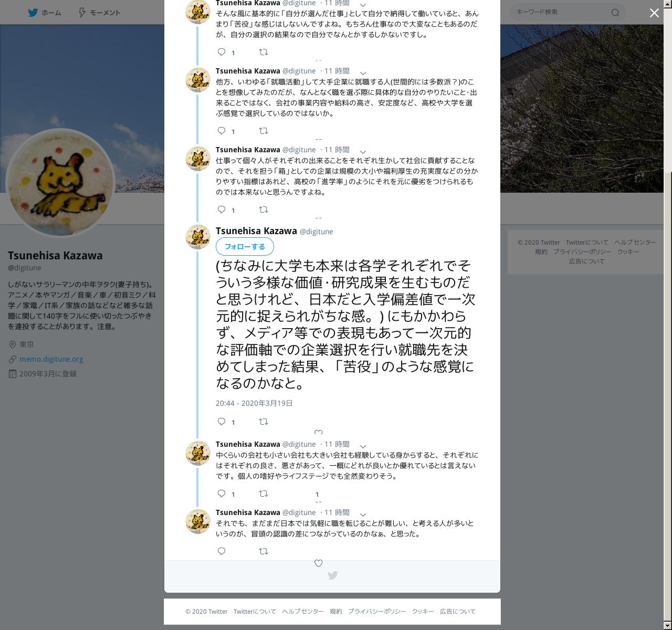Open the dropdown arrow on the 就職活動 tweet
The width and height of the screenshot is (672, 630).
tap(363, 73)
